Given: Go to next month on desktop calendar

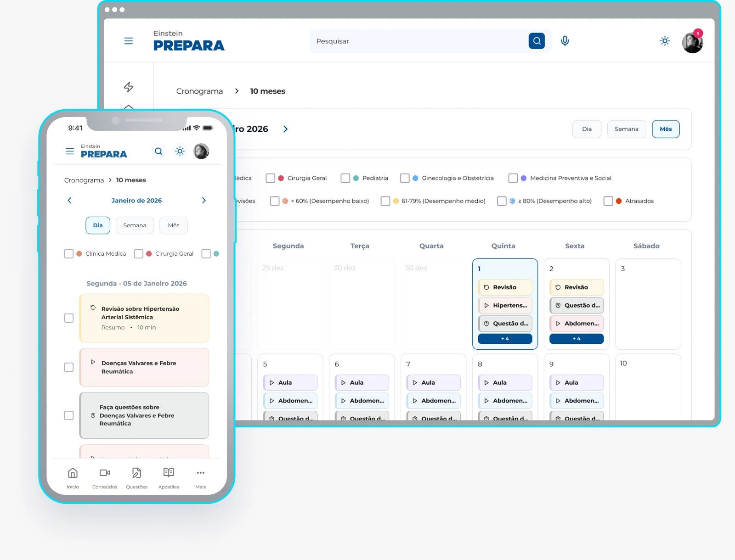Looking at the screenshot, I should (x=285, y=129).
